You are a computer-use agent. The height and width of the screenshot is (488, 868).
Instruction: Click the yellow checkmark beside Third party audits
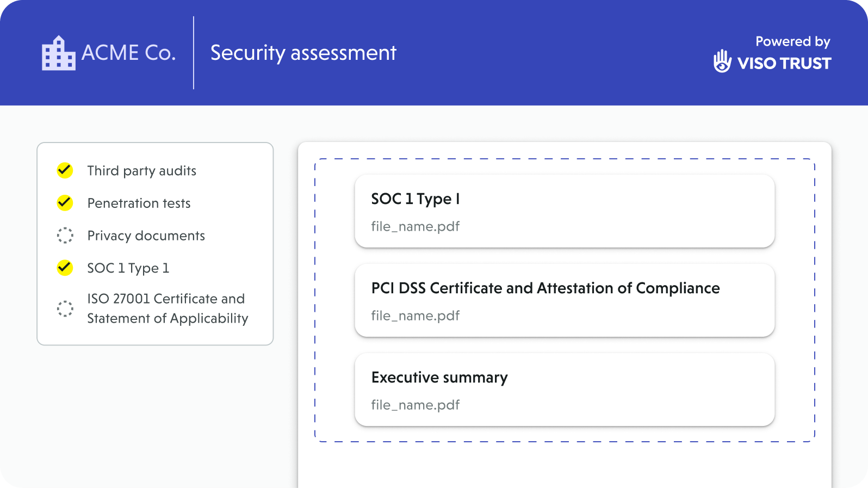tap(65, 170)
